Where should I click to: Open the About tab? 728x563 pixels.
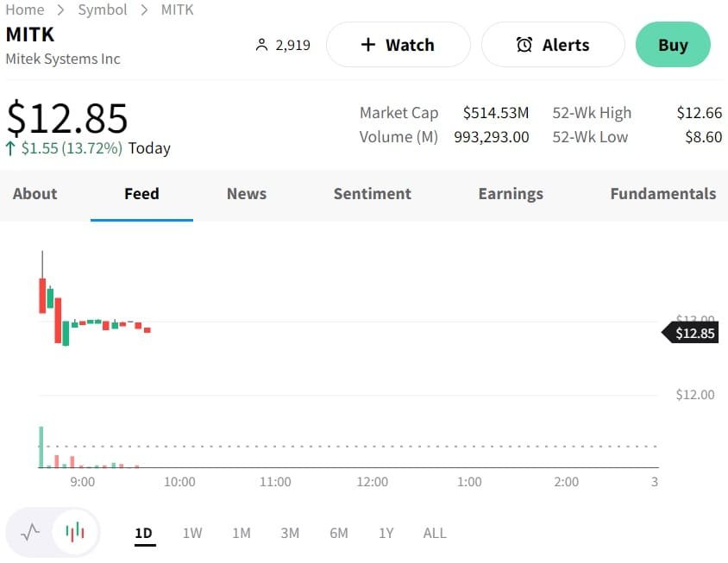35,194
